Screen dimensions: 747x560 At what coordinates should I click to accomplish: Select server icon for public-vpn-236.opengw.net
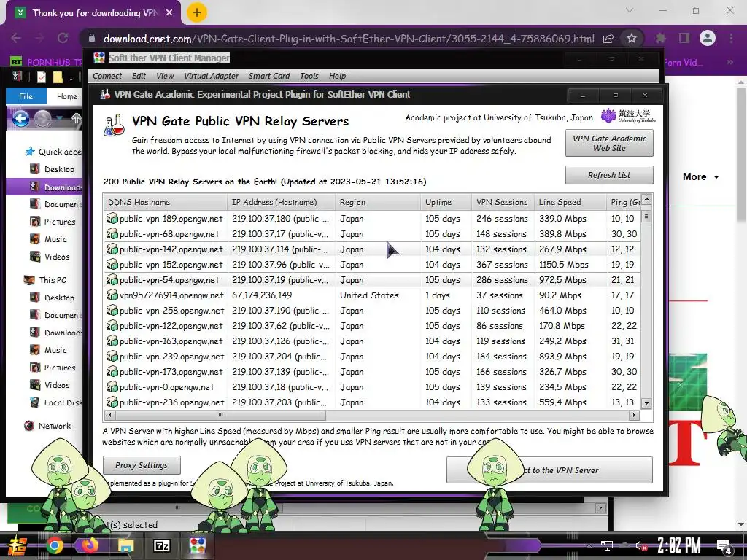(112, 402)
